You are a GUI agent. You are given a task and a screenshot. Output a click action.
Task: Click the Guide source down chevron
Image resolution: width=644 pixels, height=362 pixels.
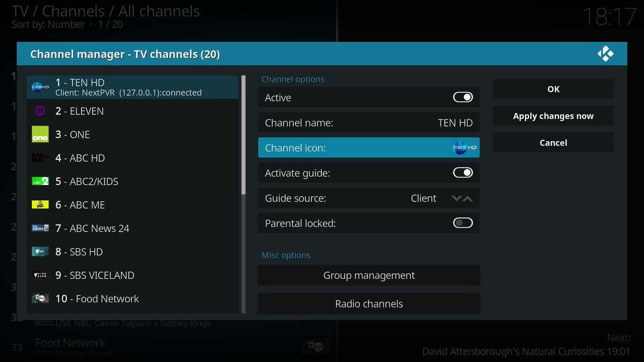point(457,198)
